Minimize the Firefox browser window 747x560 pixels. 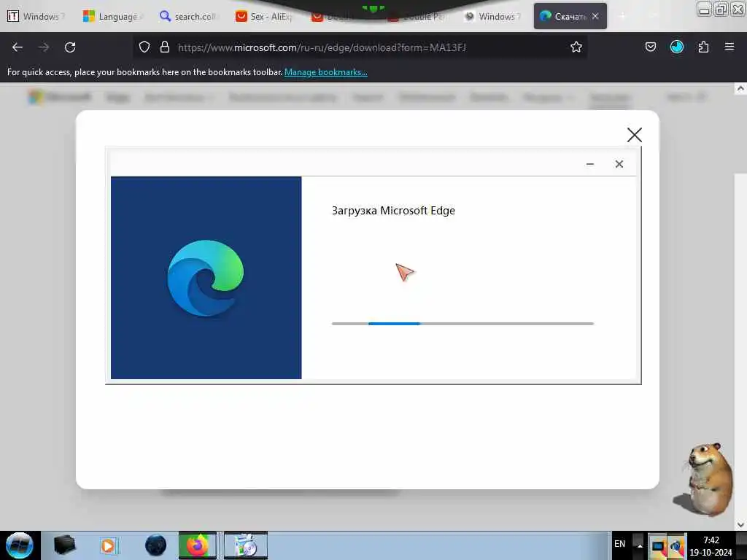pyautogui.click(x=704, y=9)
